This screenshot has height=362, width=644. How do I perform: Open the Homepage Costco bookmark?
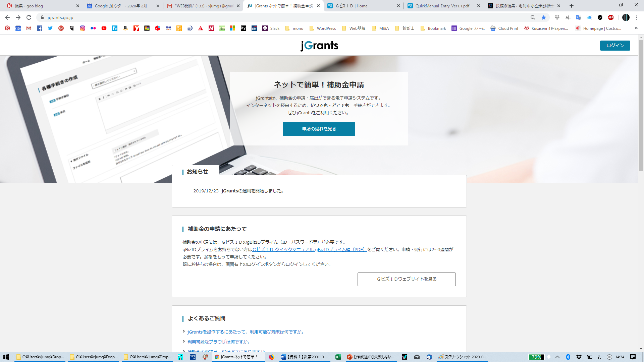click(x=598, y=28)
